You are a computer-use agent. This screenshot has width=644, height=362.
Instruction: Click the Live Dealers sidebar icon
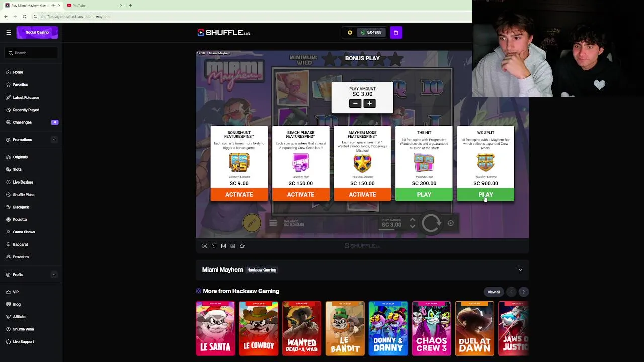click(9, 182)
